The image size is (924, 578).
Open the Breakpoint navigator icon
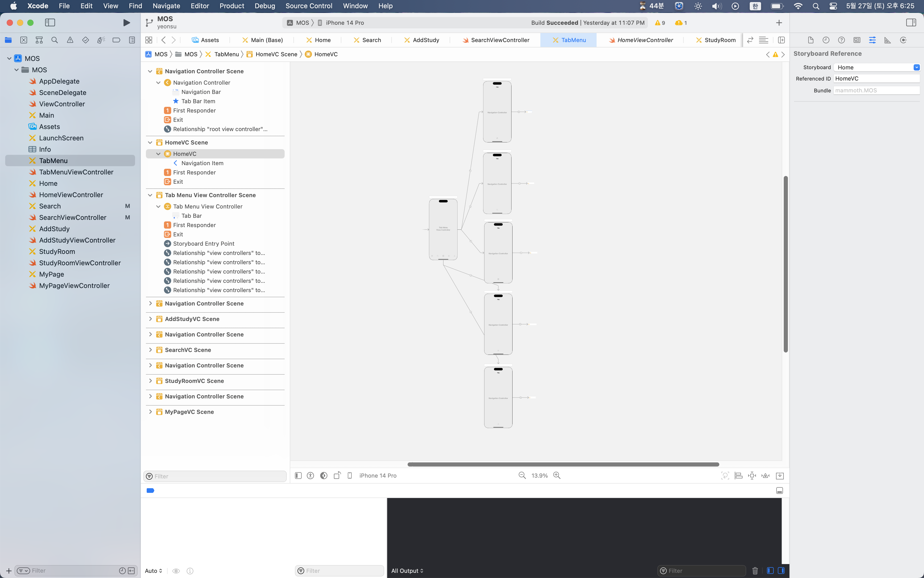pyautogui.click(x=117, y=40)
